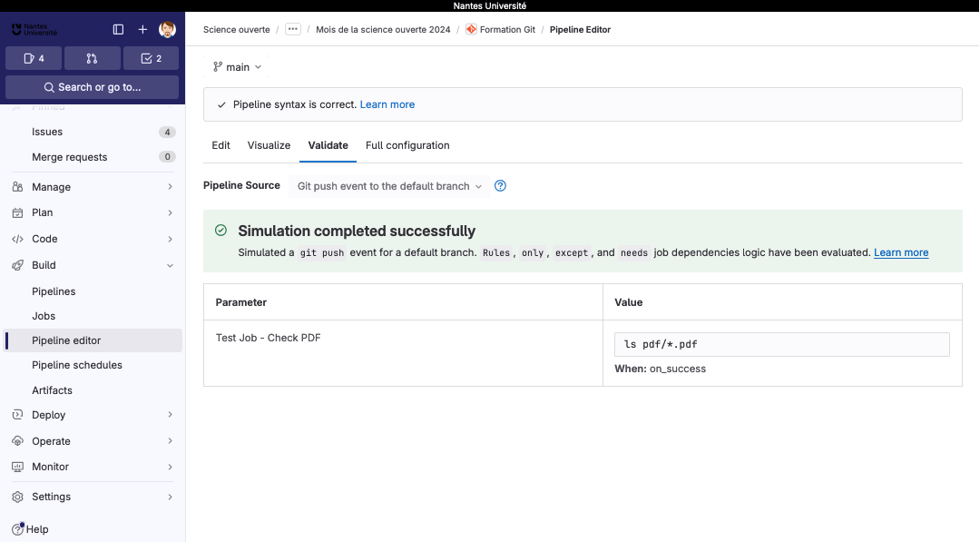Collapse the Build section chevron
The height and width of the screenshot is (542, 980).
[170, 265]
